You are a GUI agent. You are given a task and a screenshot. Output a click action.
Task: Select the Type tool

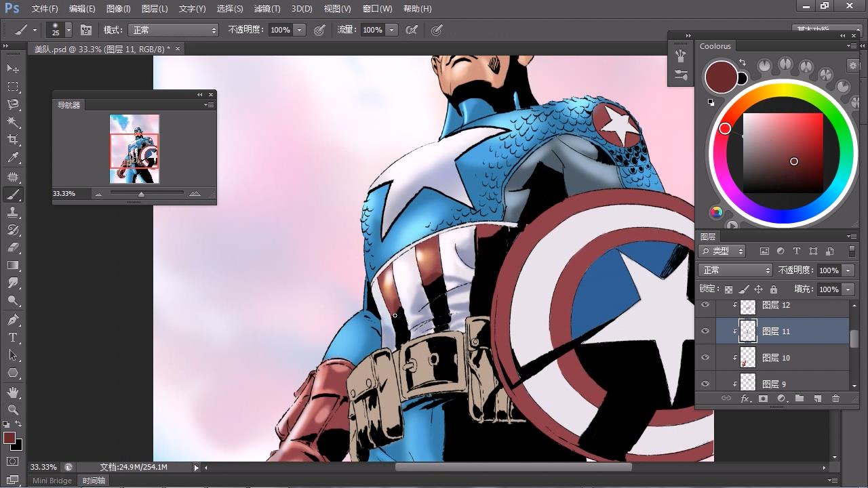(x=13, y=338)
